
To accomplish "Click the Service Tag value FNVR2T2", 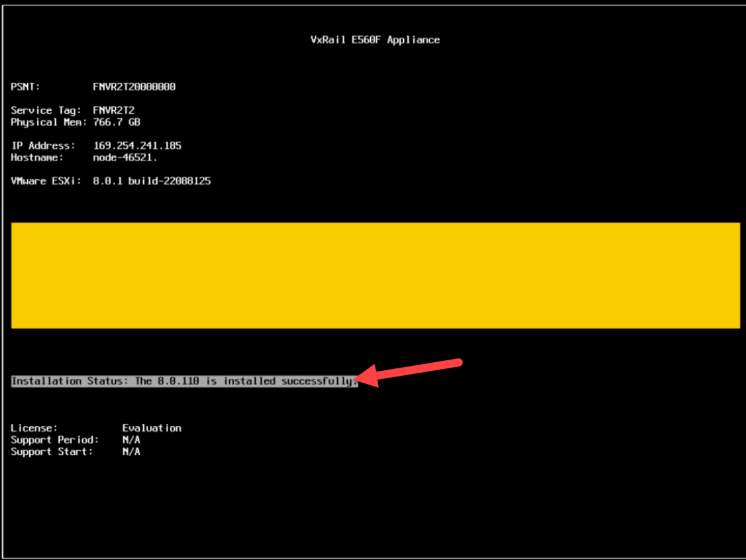I will tap(114, 110).
